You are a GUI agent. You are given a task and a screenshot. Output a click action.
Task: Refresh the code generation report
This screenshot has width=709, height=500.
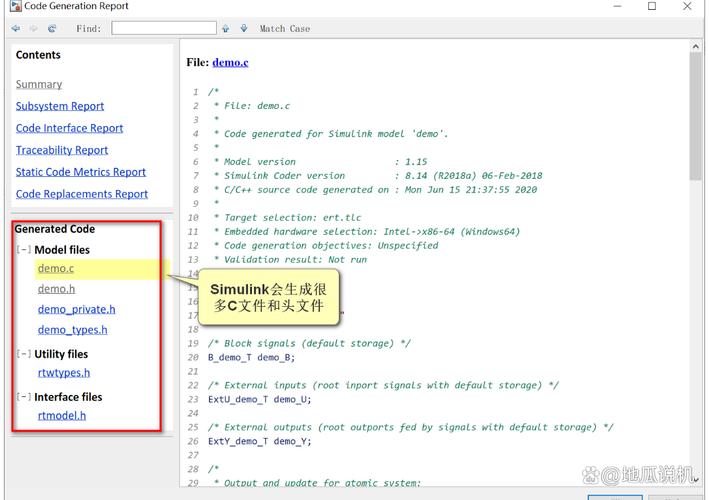pyautogui.click(x=52, y=29)
